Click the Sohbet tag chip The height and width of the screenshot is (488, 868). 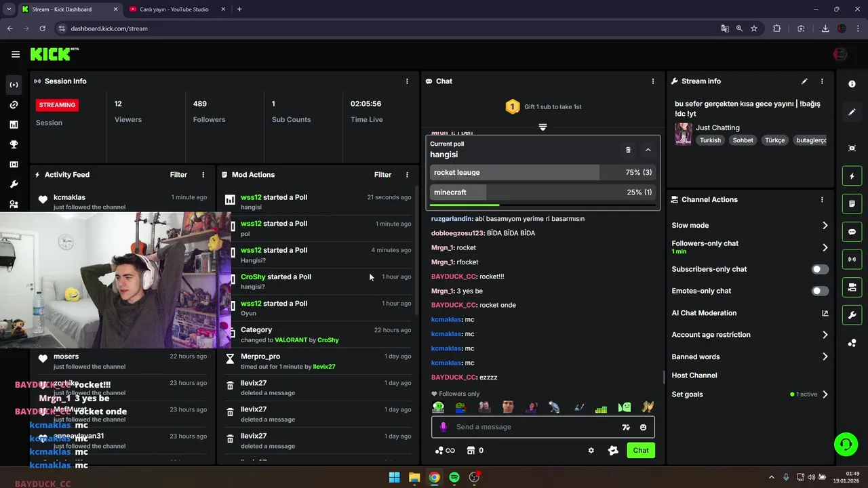tap(743, 140)
